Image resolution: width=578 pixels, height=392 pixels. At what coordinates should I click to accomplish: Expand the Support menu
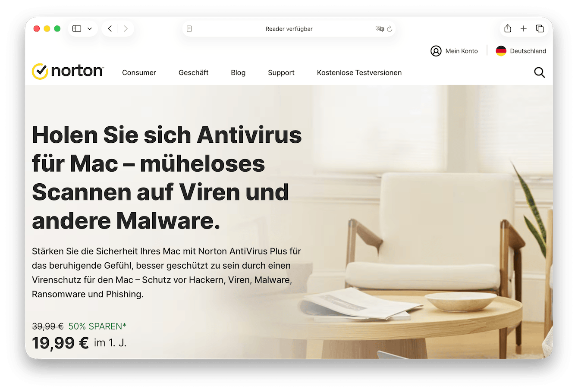(x=281, y=72)
